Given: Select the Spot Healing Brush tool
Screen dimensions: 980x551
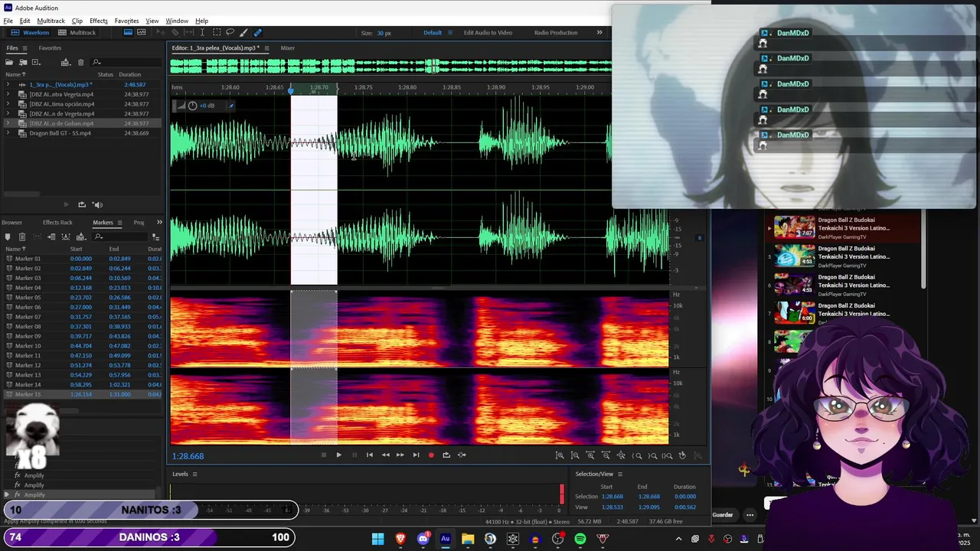Looking at the screenshot, I should (x=258, y=32).
